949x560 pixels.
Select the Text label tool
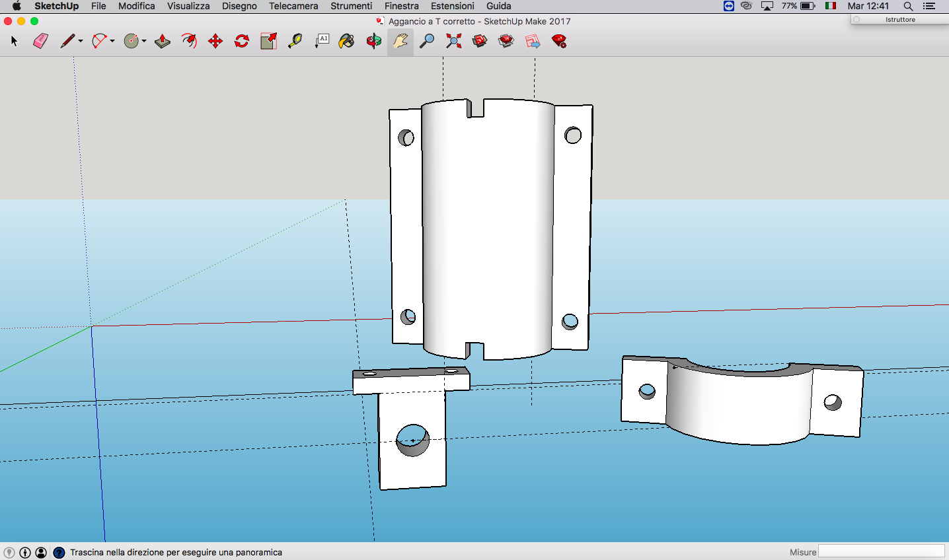(x=322, y=41)
